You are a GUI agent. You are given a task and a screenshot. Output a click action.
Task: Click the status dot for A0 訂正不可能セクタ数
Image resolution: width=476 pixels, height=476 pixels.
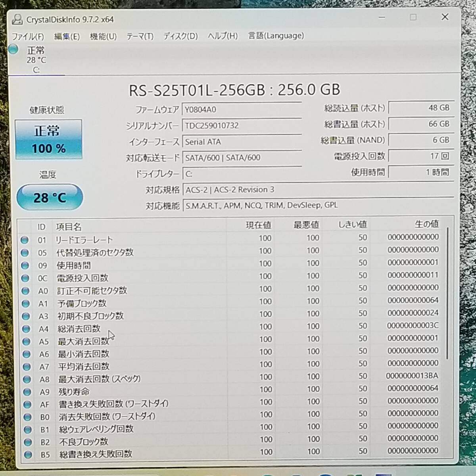[x=25, y=291]
